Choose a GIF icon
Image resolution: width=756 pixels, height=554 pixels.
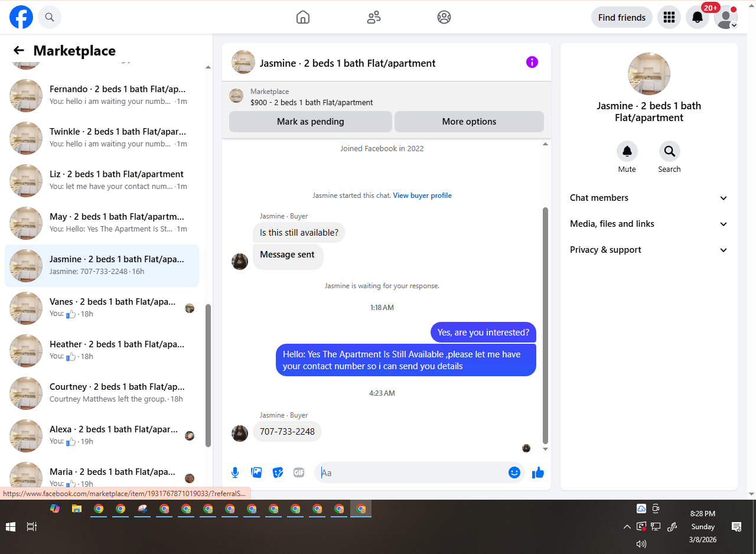point(299,472)
